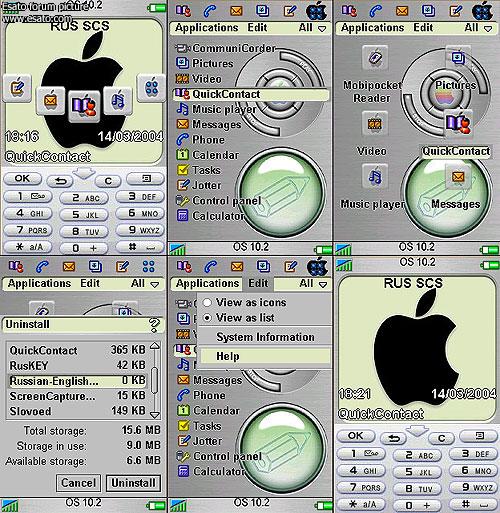The image size is (500, 513).
Task: Tap the OK key on the 18:16 standby keypad
Action: (x=22, y=179)
